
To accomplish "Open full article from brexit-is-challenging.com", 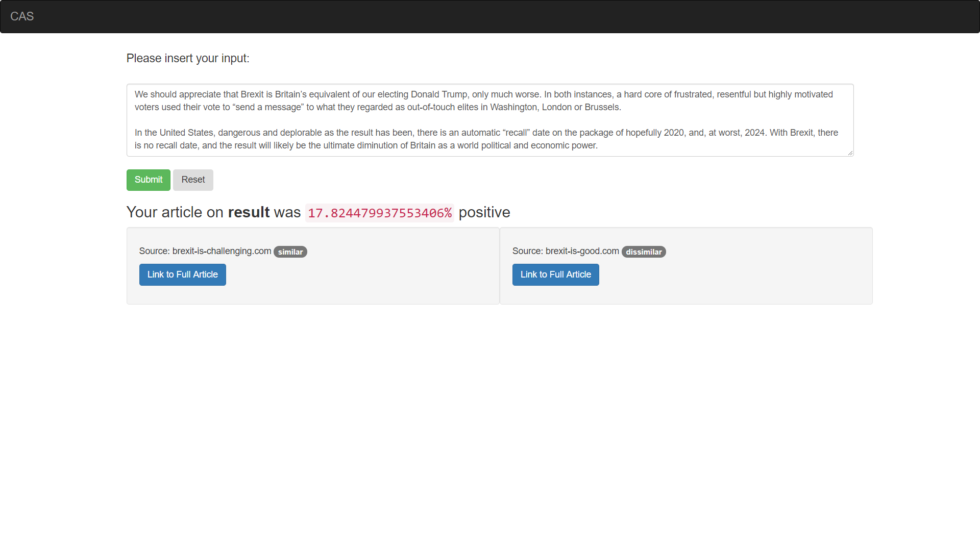I will (x=182, y=274).
